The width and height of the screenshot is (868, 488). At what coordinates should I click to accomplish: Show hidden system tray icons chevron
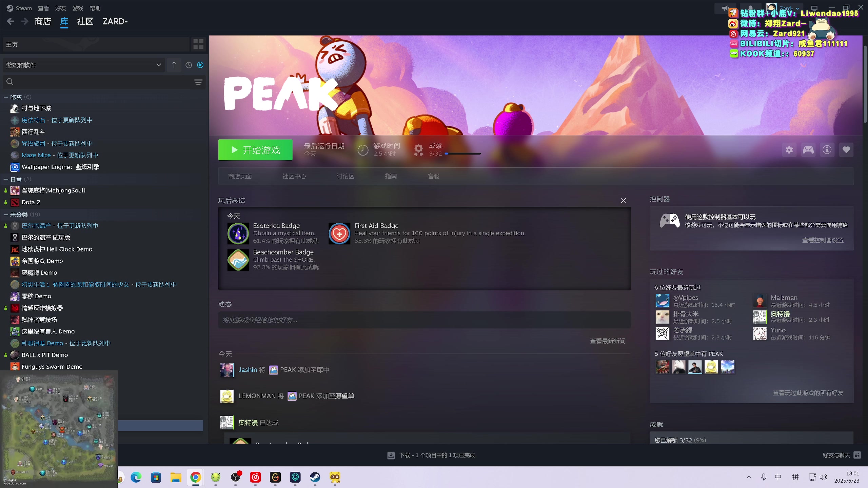749,477
